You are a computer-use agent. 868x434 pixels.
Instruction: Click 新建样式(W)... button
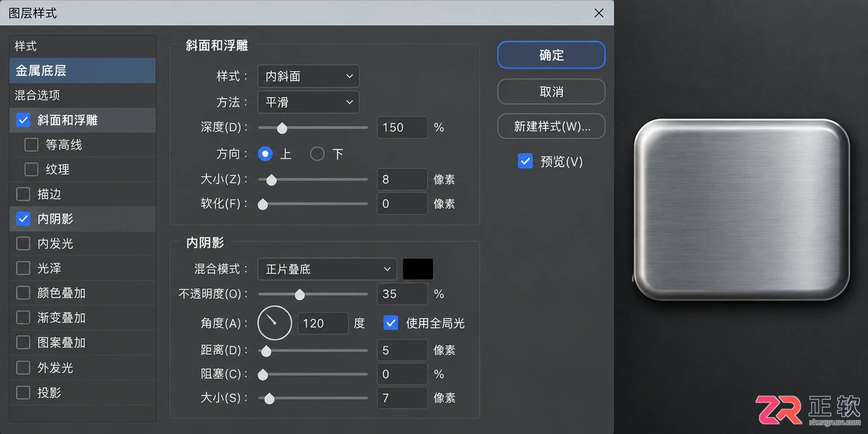tap(551, 127)
